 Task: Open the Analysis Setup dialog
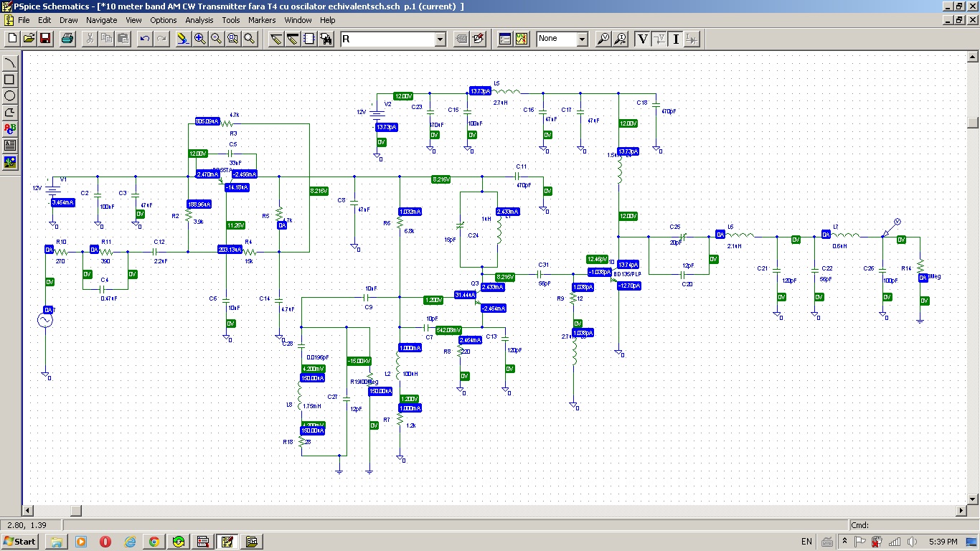coord(505,39)
